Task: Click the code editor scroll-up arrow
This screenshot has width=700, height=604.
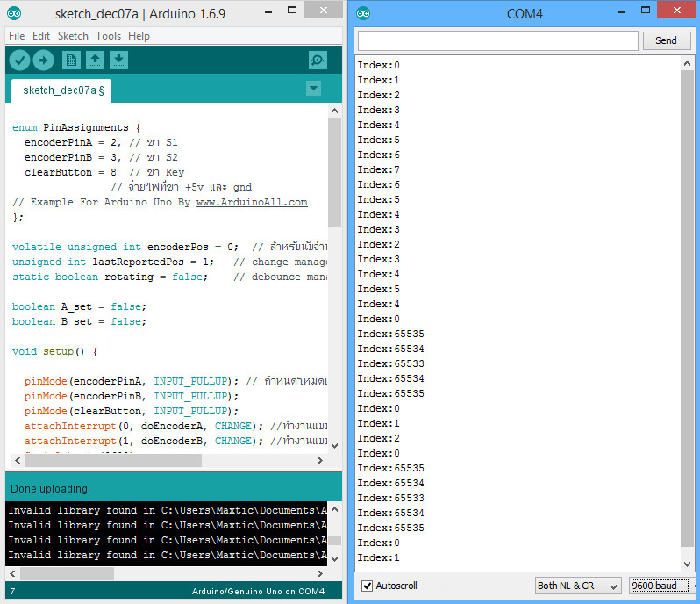Action: tap(335, 111)
